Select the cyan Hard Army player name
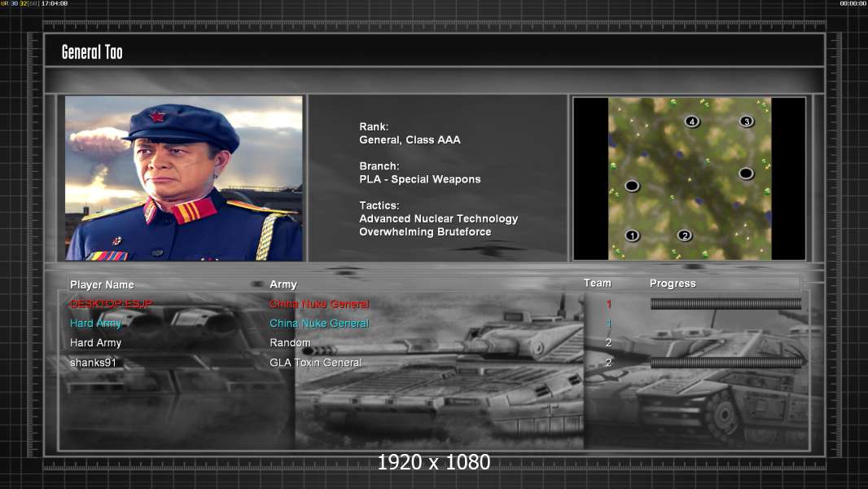This screenshot has height=489, width=868. (96, 324)
